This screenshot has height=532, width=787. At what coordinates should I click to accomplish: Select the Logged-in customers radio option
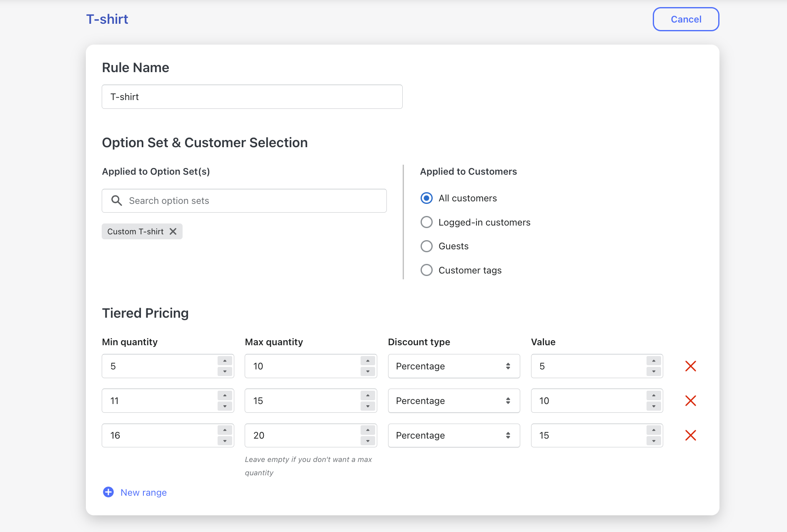pyautogui.click(x=426, y=222)
